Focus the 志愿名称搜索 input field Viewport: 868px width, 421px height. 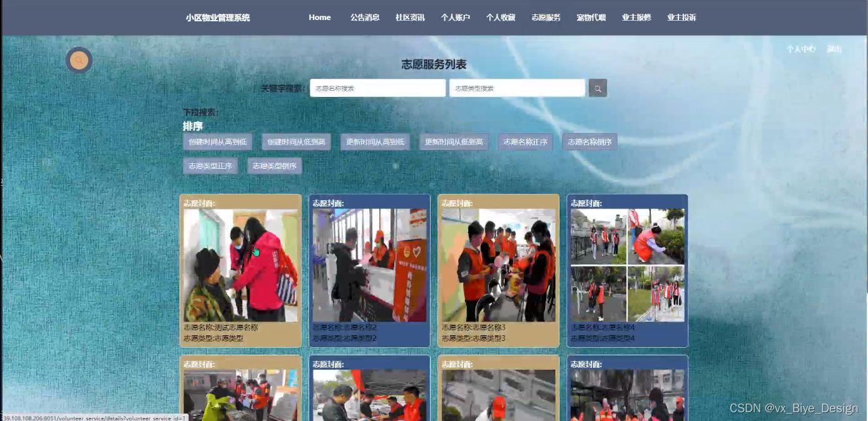377,88
